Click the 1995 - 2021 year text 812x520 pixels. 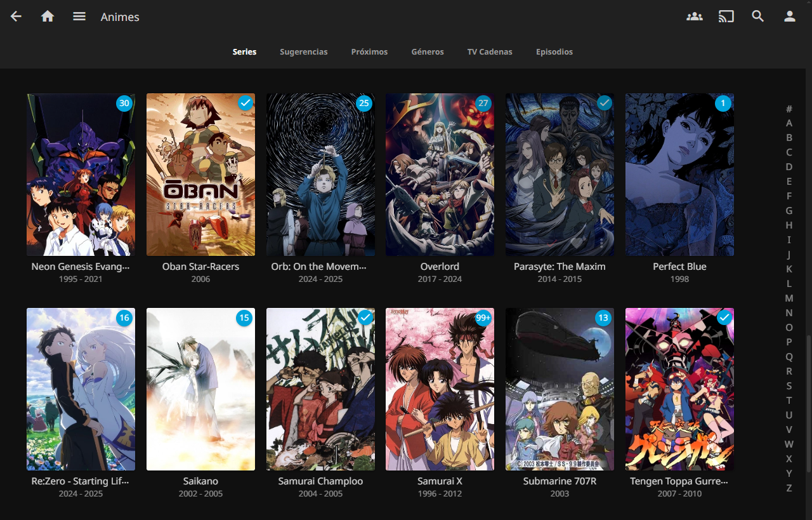tap(81, 279)
